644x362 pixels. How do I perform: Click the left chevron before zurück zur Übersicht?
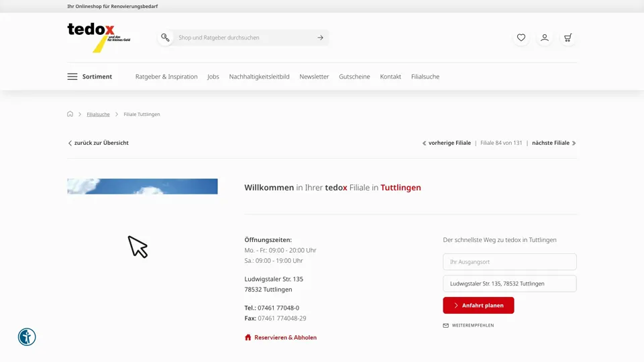pyautogui.click(x=70, y=143)
